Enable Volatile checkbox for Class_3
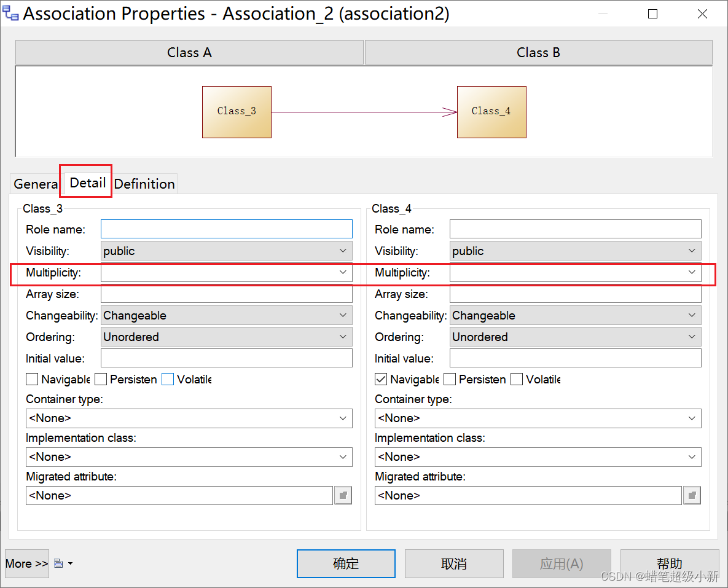The image size is (728, 588). tap(168, 380)
